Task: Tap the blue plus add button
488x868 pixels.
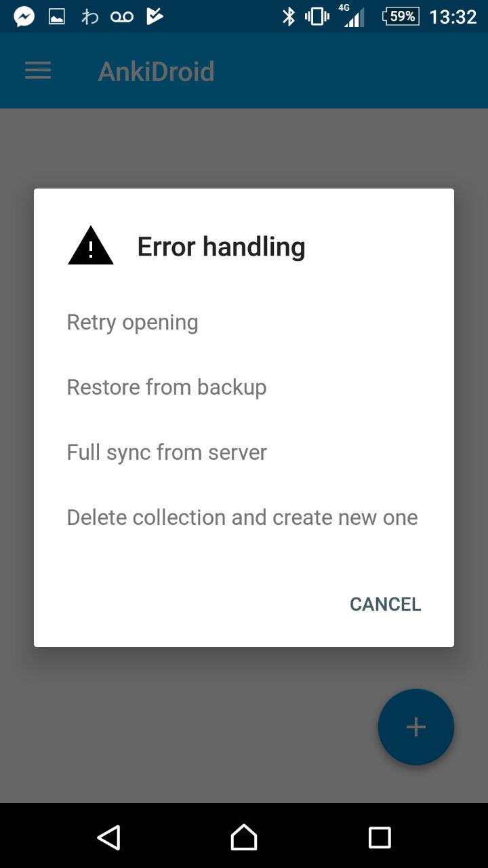Action: pos(415,727)
